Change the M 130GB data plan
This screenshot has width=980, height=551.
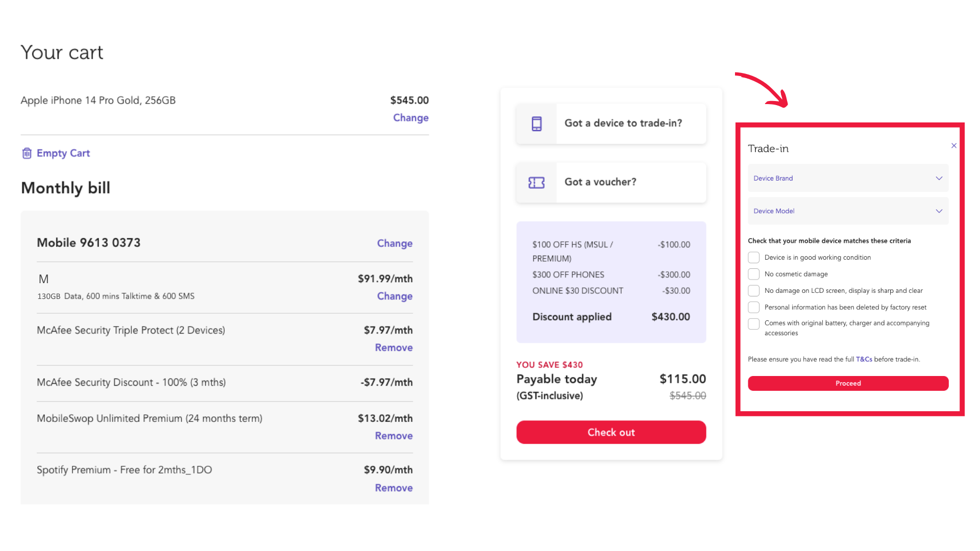(395, 296)
